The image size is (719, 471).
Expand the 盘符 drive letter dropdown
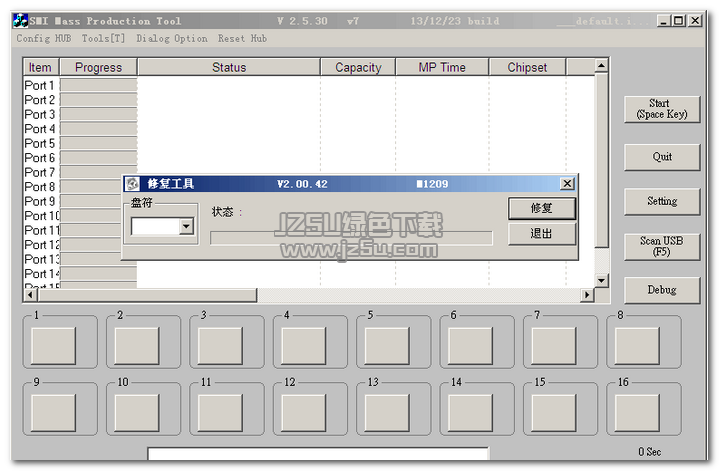pyautogui.click(x=186, y=226)
